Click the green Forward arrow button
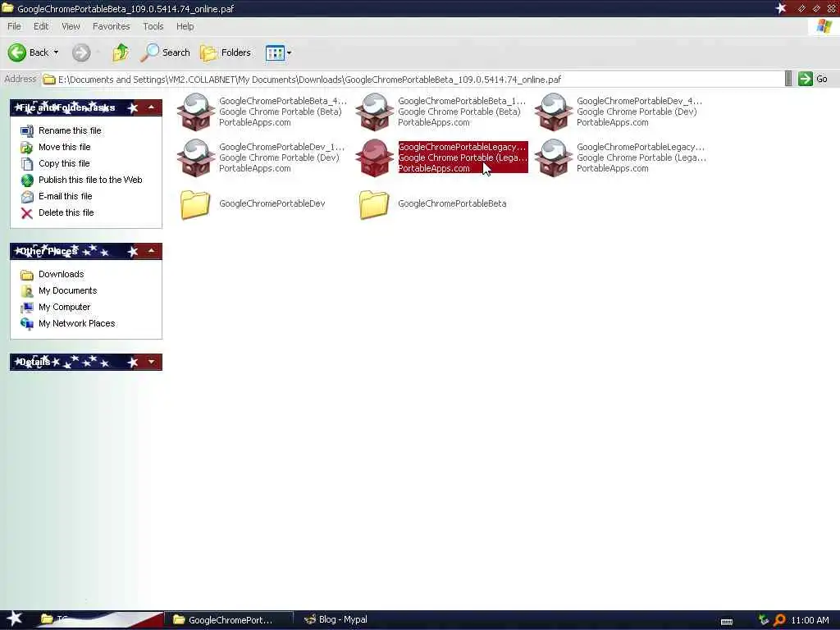Screen dimensions: 840x630 [x=81, y=52]
